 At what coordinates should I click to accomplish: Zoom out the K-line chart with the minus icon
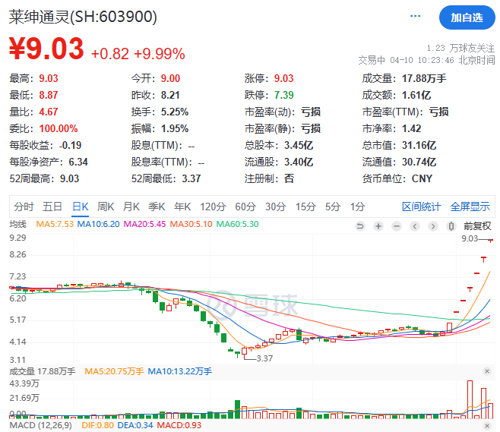point(397,227)
